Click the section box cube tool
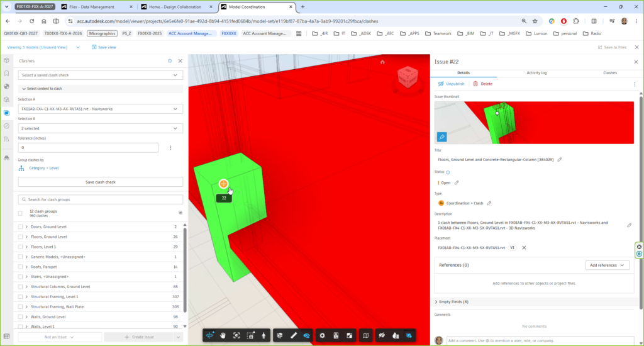This screenshot has width=644, height=346. (280, 336)
